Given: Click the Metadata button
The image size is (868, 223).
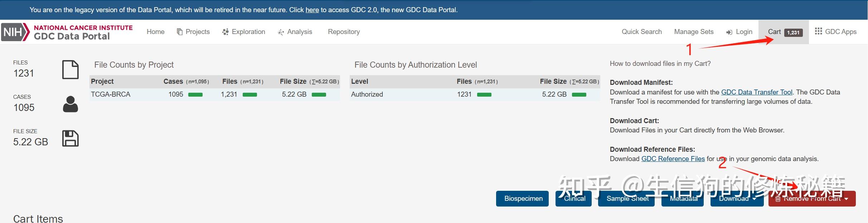Looking at the screenshot, I should (683, 199).
